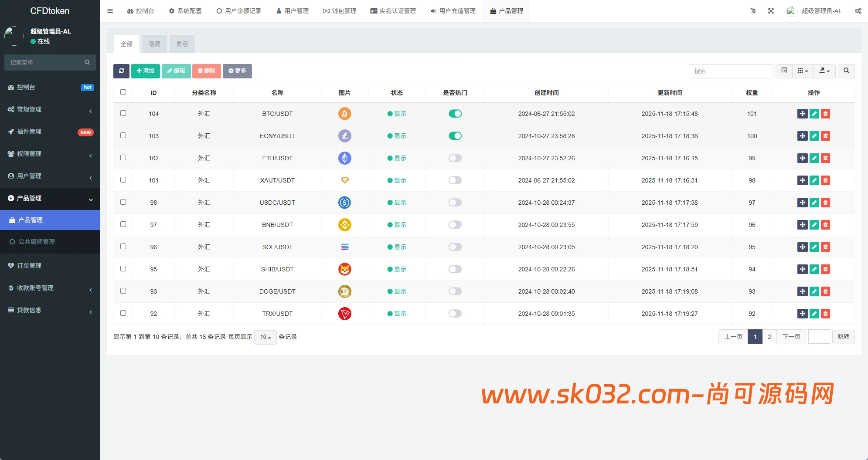Select the checkbox for ID 92 row

[x=123, y=313]
